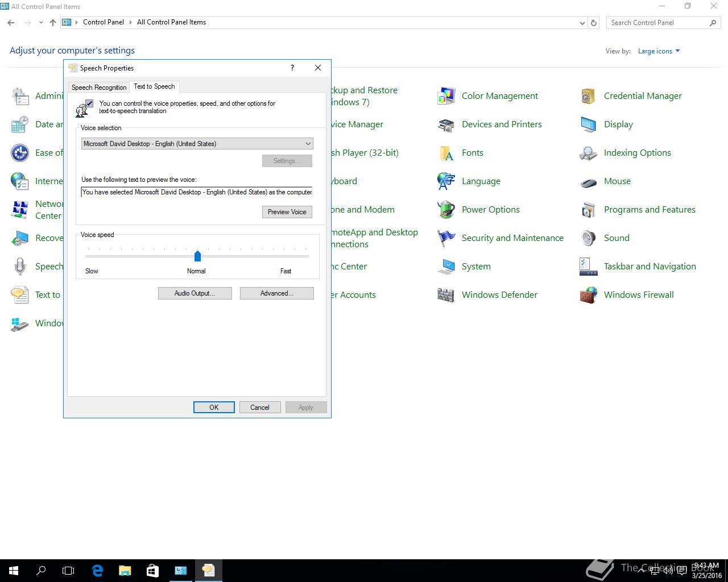Screen dimensions: 728x582
Task: Open the Color Management icon
Action: 446,96
